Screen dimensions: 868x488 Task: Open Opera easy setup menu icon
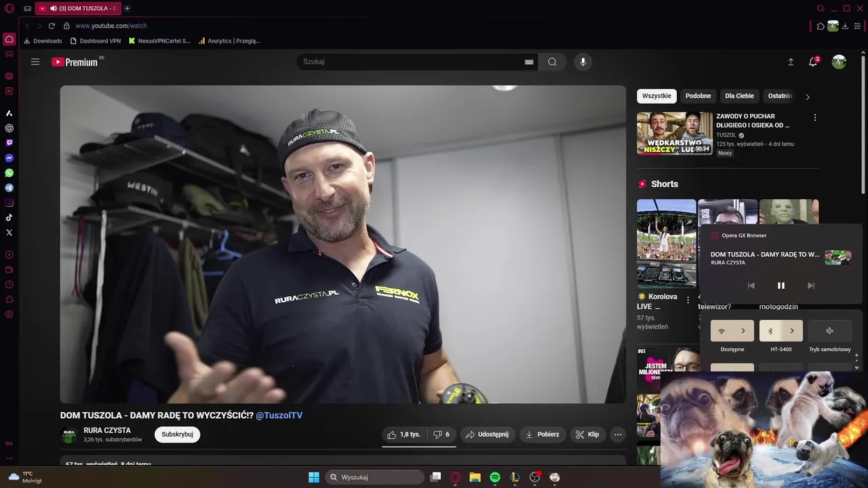pyautogui.click(x=858, y=26)
